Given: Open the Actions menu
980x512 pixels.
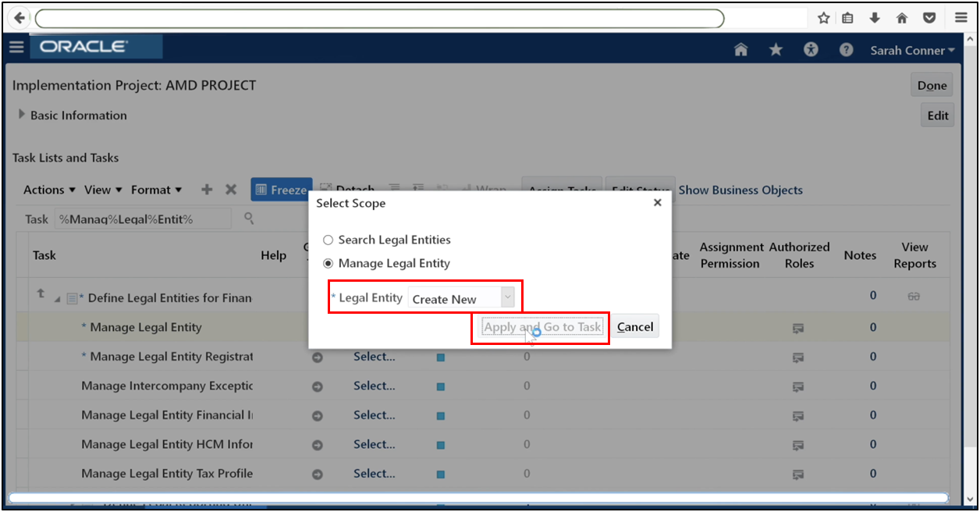Looking at the screenshot, I should click(x=44, y=189).
